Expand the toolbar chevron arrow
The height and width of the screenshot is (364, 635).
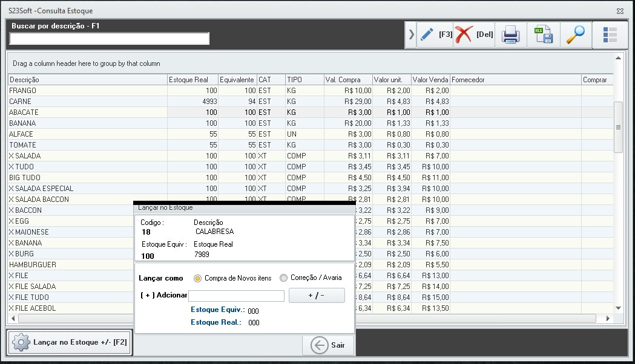pyautogui.click(x=412, y=34)
